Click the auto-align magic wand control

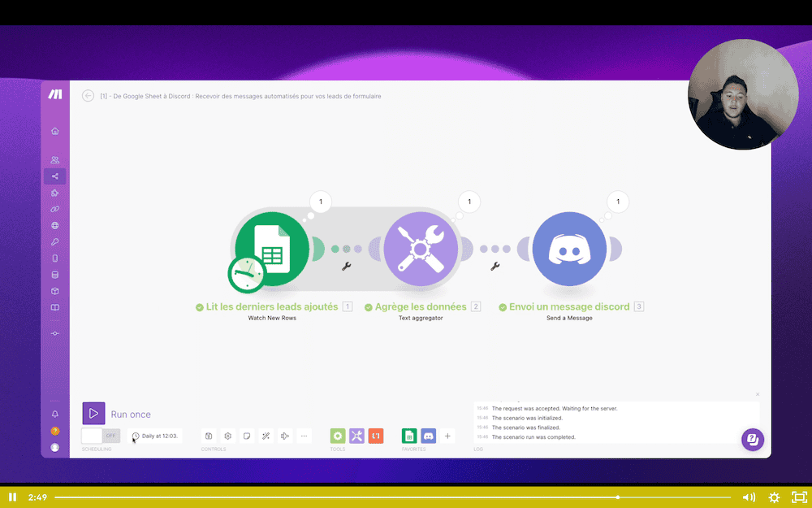click(x=266, y=436)
